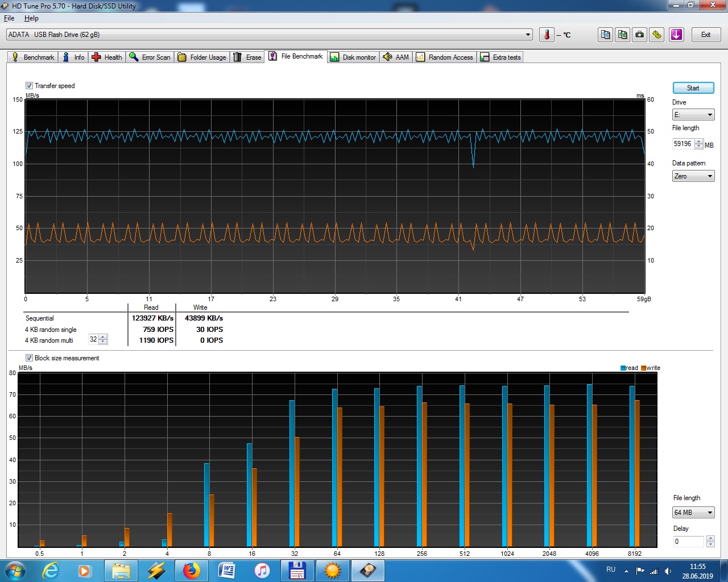Open the options gear icon
This screenshot has height=582, width=728.
[x=657, y=35]
